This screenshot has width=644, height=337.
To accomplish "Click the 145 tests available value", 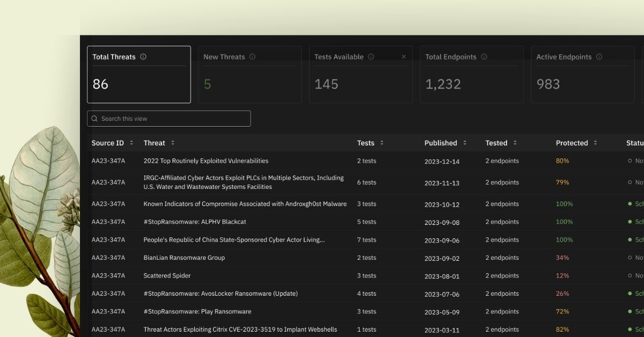I will (326, 84).
